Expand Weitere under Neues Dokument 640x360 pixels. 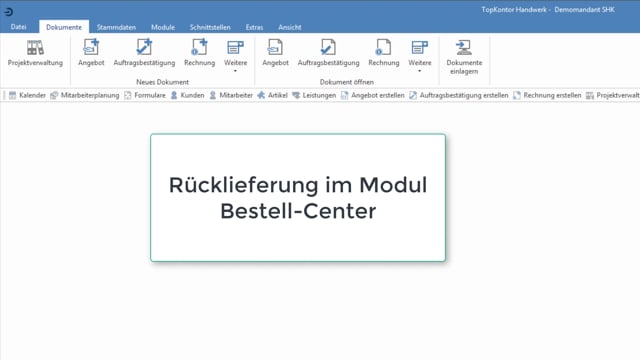pos(236,56)
